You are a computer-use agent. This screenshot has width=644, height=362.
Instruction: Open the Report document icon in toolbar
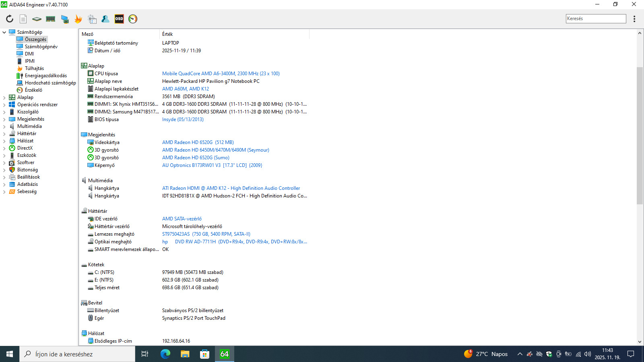[23, 19]
